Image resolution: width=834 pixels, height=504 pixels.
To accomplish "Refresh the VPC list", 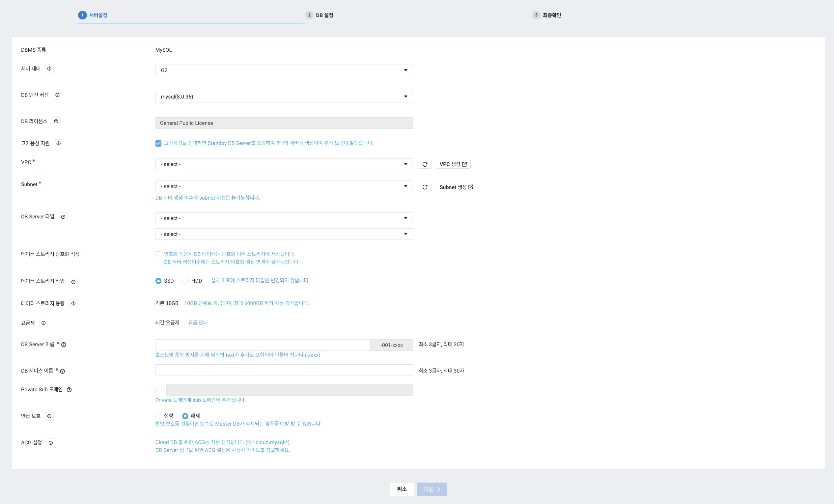I will [x=425, y=164].
